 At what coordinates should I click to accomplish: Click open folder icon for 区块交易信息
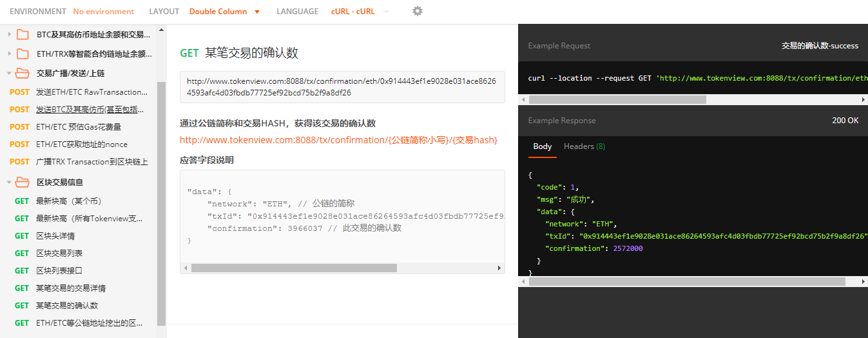23,182
